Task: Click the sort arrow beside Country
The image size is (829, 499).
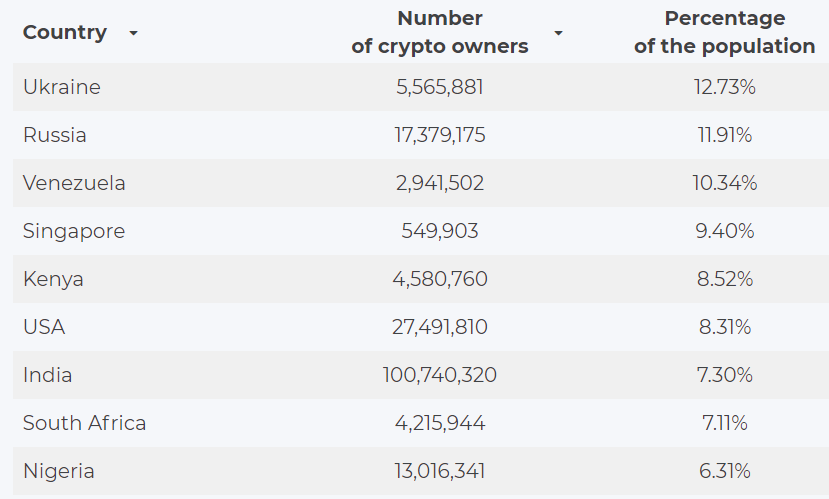Action: 133,33
